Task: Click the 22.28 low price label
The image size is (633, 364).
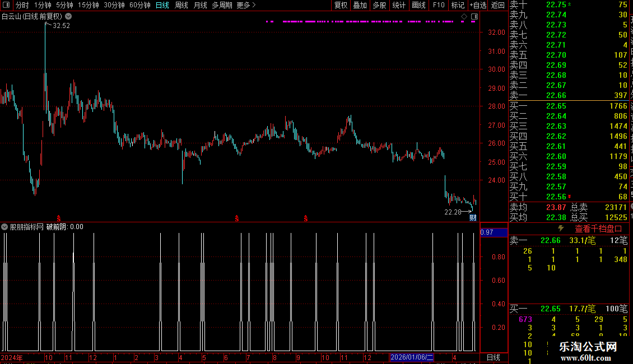Action: click(x=453, y=212)
